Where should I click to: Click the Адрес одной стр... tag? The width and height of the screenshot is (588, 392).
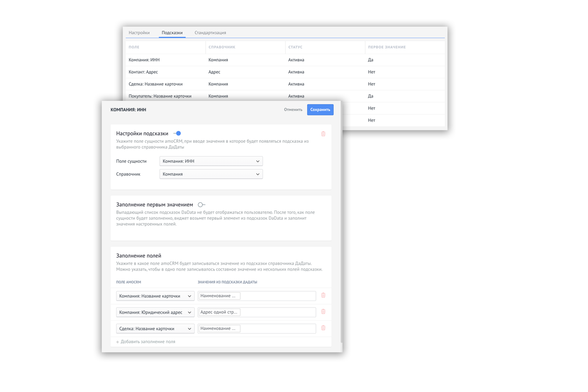tap(219, 312)
